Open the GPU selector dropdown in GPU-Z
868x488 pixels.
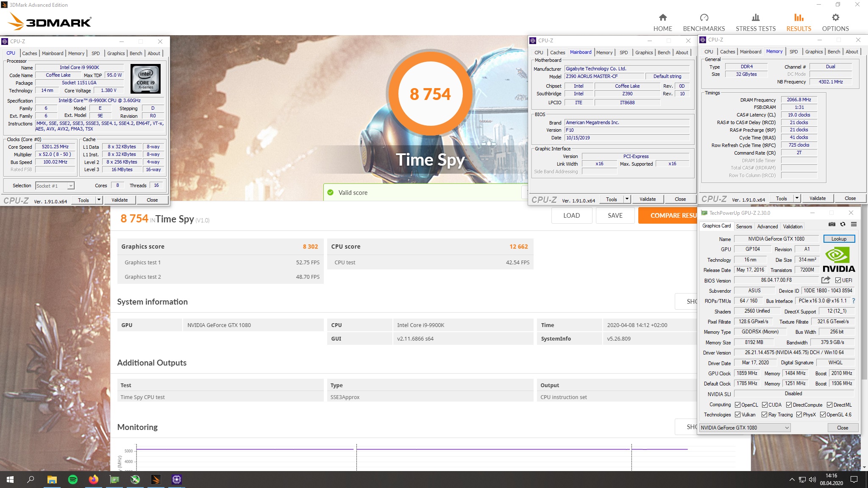pos(745,427)
